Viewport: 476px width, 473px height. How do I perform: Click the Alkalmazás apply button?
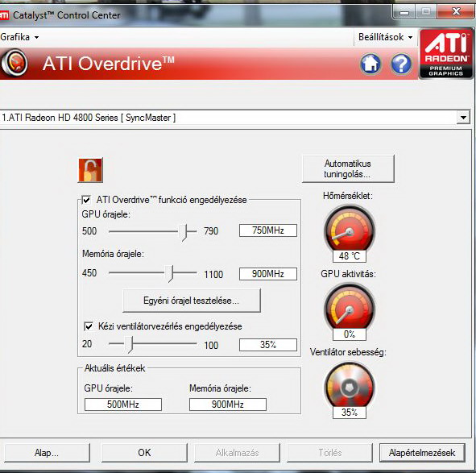237,453
